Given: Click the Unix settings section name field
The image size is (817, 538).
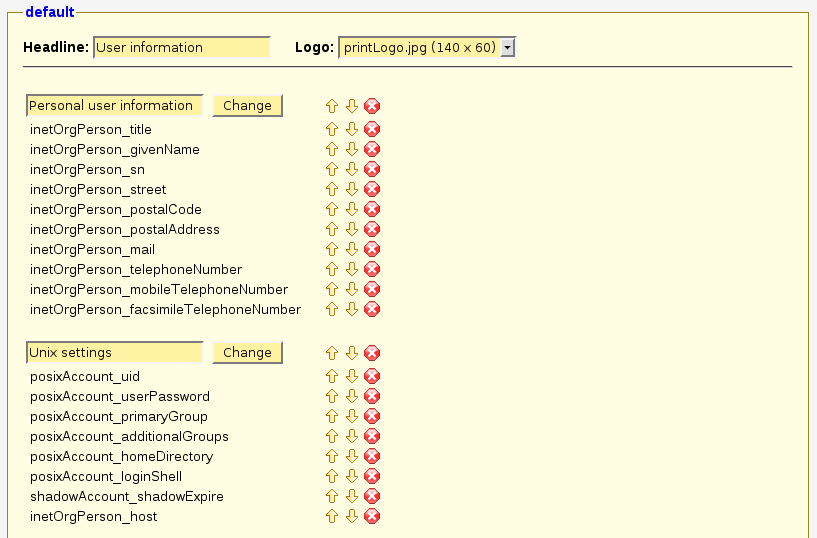Looking at the screenshot, I should (x=114, y=352).
